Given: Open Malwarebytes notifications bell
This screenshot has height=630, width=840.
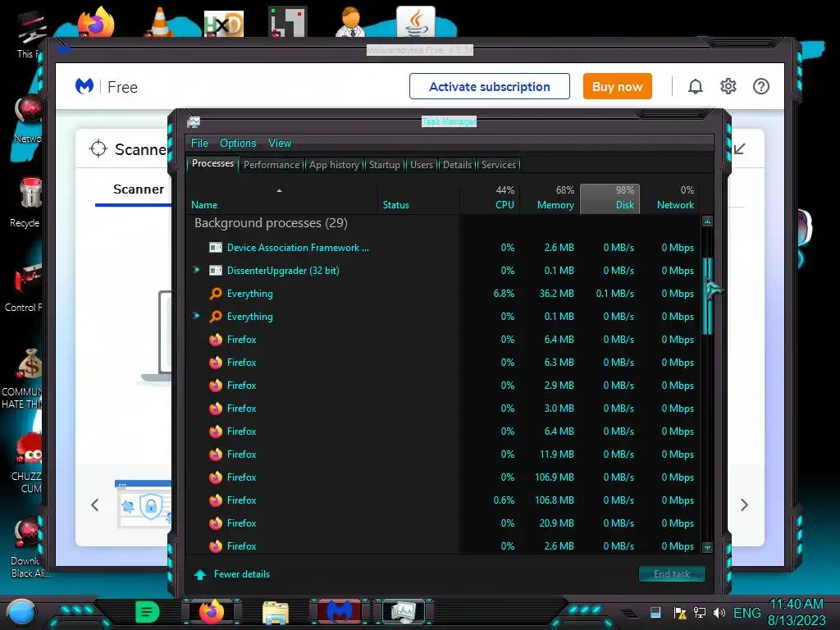Looking at the screenshot, I should 695,86.
